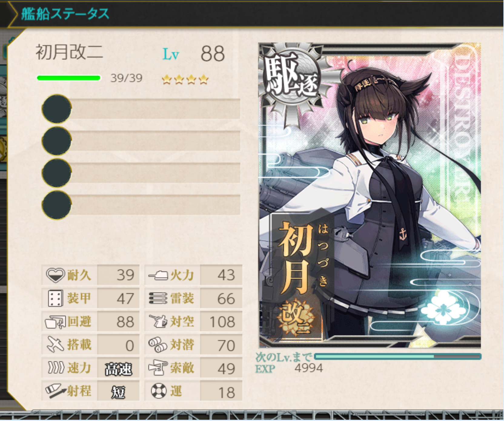The height and width of the screenshot is (421, 504).
Task: Click the green HP bar 39/39
Action: point(69,78)
